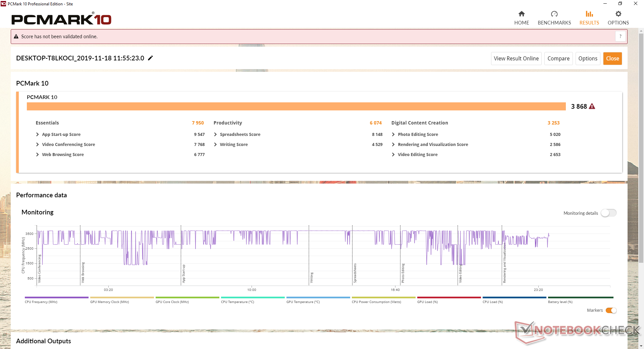Click the Rendering and Visualization chart marker
This screenshot has height=349, width=644.
coord(504,263)
